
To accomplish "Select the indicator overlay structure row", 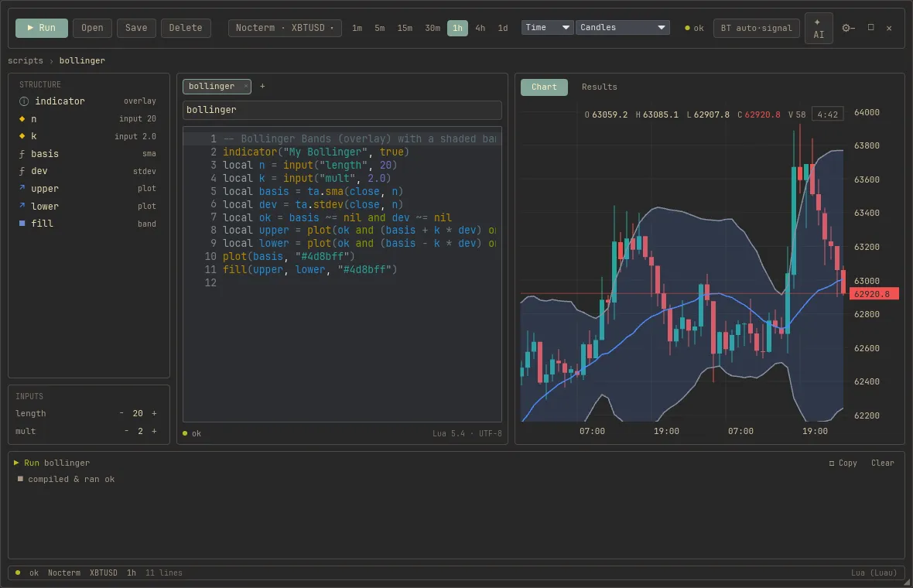I will (x=88, y=101).
